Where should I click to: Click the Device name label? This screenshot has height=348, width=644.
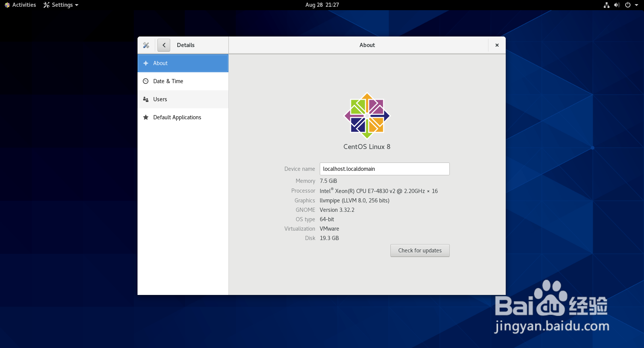[299, 169]
